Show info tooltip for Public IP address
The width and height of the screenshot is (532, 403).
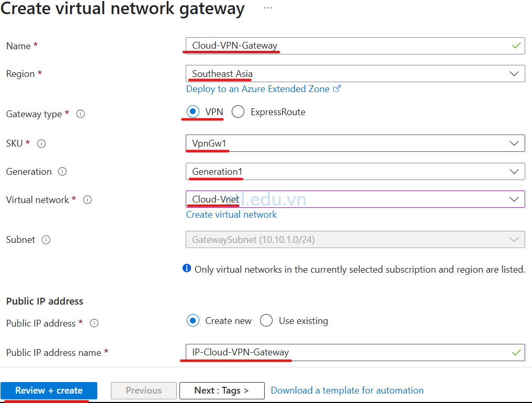point(94,323)
